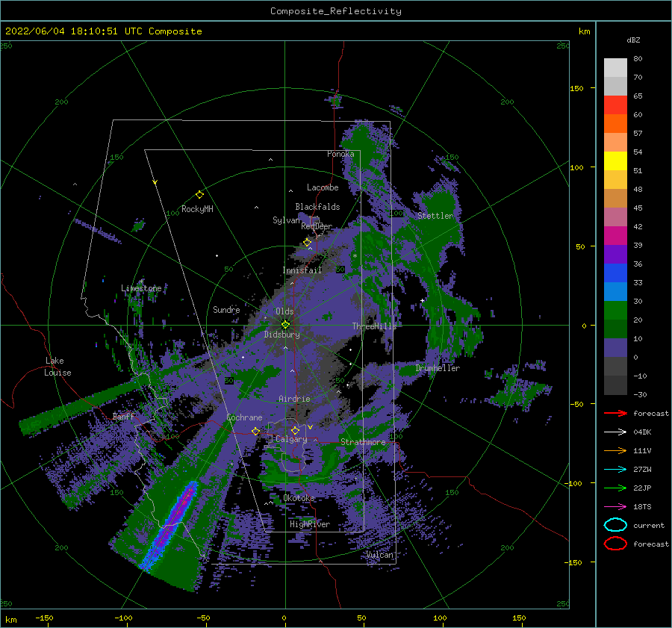This screenshot has width=672, height=628.
Task: Pick the yellow 51–54 dBZ swatch
Action: coord(615,161)
